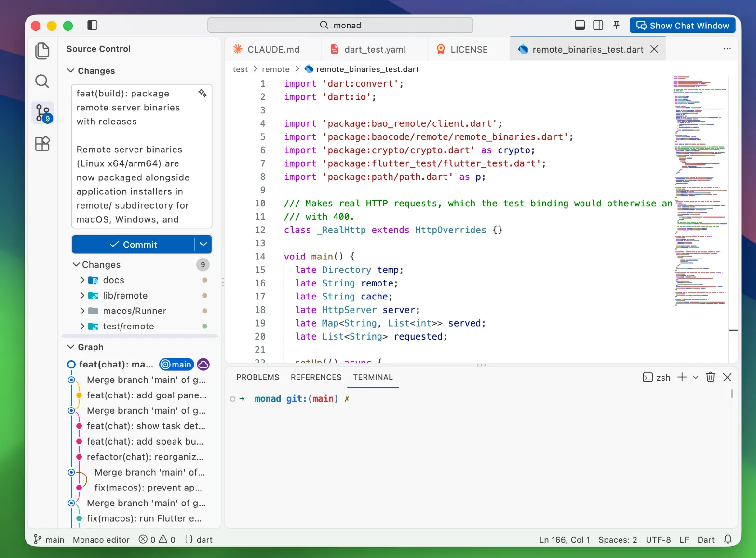756x558 pixels.
Task: Open the Explorer files icon in sidebar
Action: click(x=42, y=51)
